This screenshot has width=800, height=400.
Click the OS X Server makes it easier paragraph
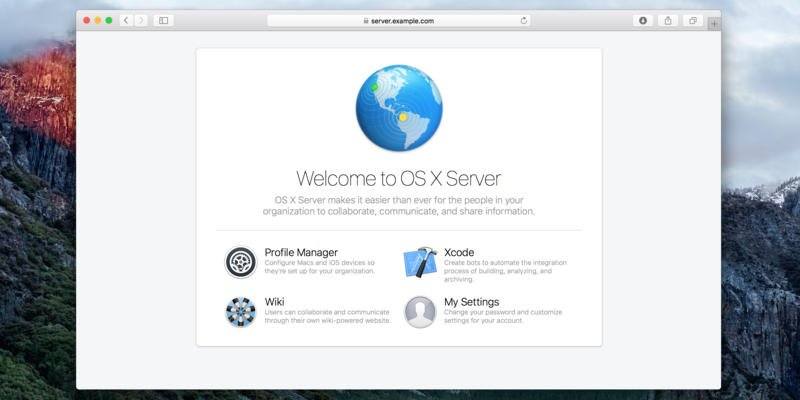coord(399,206)
